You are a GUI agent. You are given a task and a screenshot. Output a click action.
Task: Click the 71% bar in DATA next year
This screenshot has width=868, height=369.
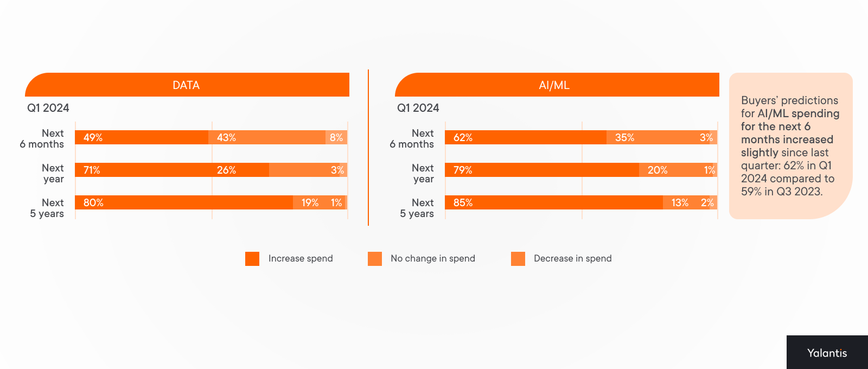tap(172, 170)
